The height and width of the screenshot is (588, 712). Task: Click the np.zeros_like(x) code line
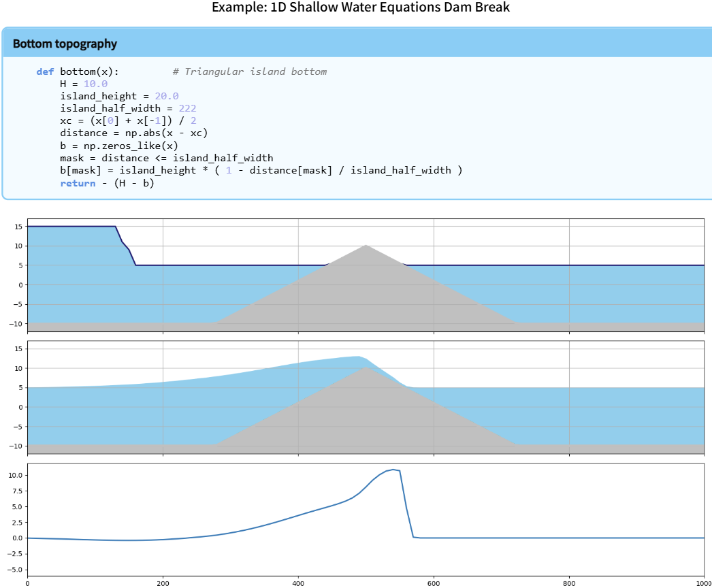click(x=119, y=145)
